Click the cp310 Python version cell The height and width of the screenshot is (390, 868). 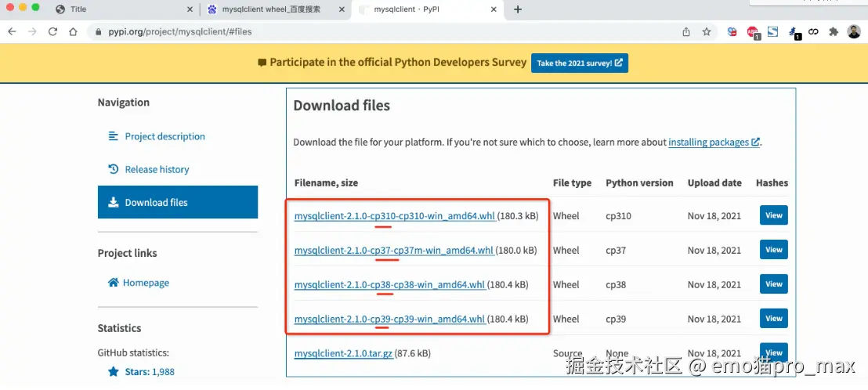[618, 216]
